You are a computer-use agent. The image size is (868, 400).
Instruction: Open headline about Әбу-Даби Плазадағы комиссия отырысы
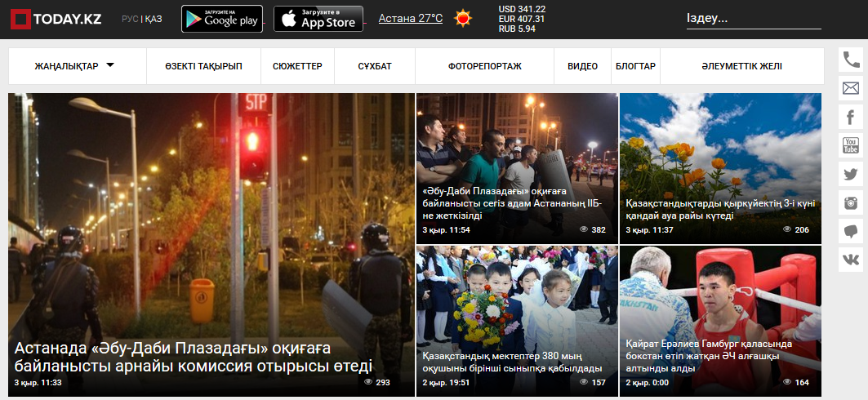[x=194, y=358]
